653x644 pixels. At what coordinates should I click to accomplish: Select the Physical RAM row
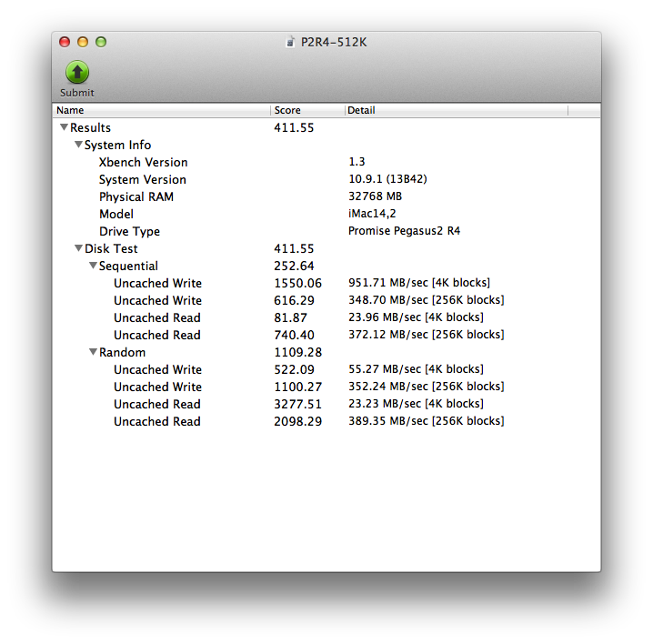click(326, 196)
